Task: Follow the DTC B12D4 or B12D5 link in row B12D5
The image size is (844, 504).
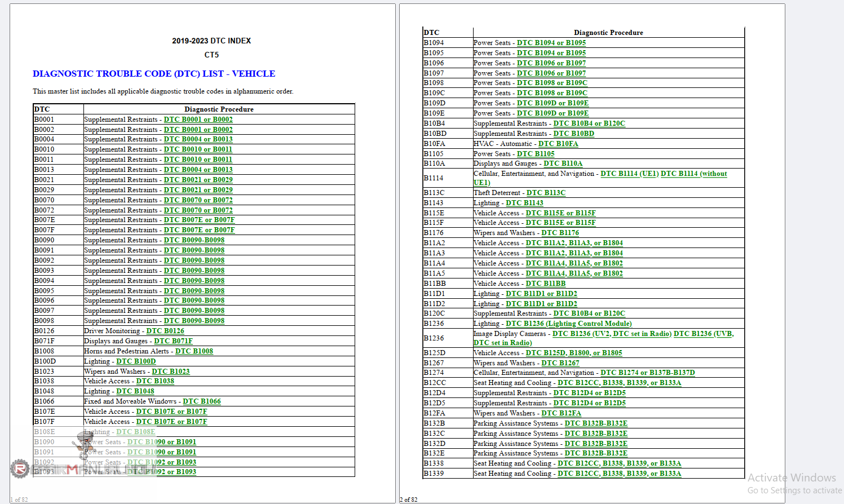Action: pos(589,403)
